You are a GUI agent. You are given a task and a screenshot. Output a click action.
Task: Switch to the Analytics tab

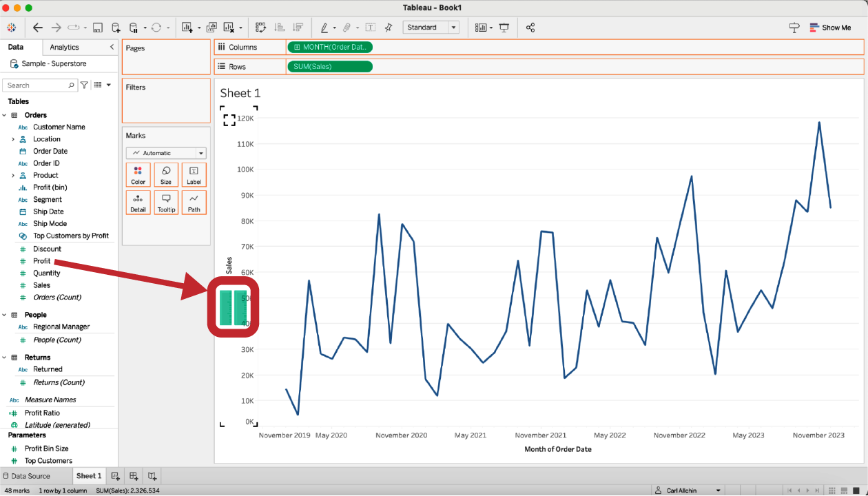64,47
